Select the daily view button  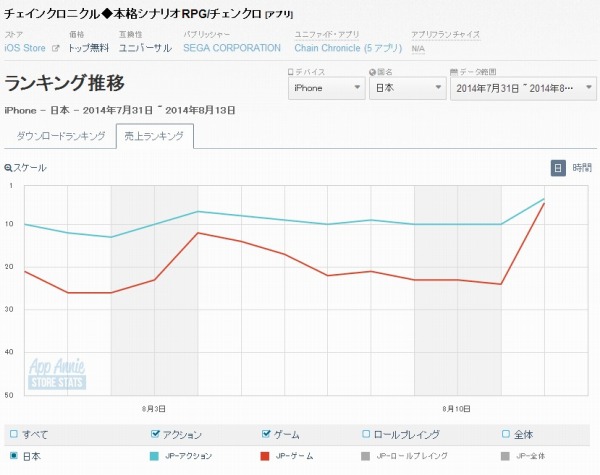coord(558,168)
